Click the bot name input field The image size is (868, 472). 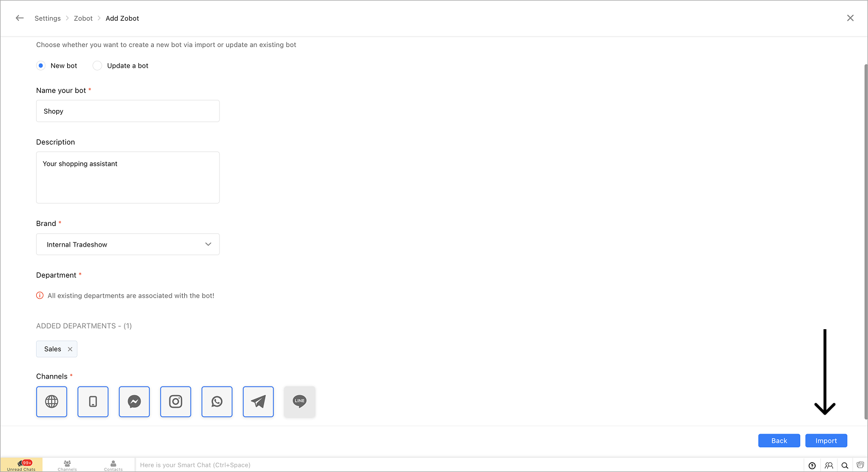point(127,111)
